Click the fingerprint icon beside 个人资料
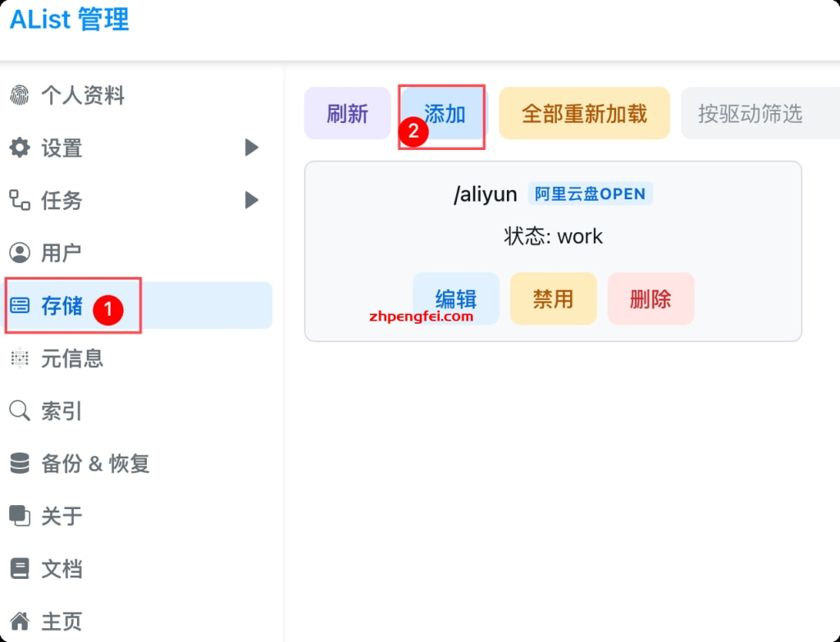This screenshot has width=840, height=642. click(19, 95)
